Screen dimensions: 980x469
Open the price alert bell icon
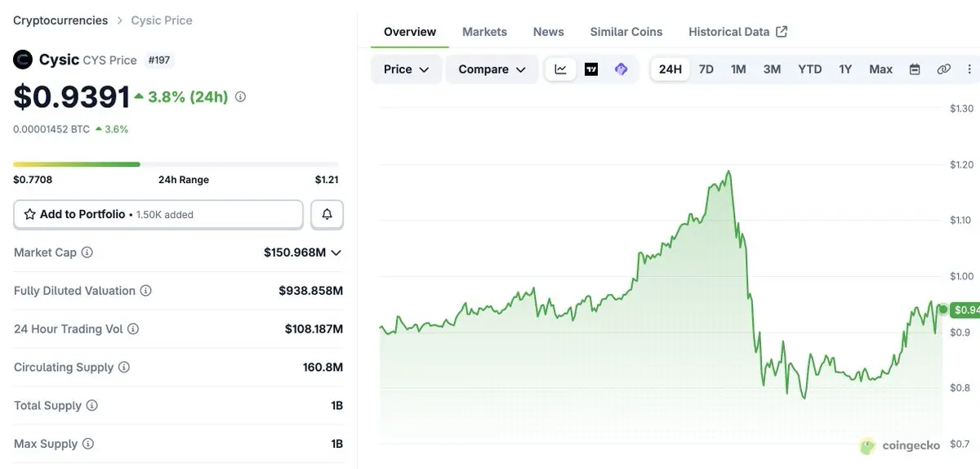pos(327,214)
